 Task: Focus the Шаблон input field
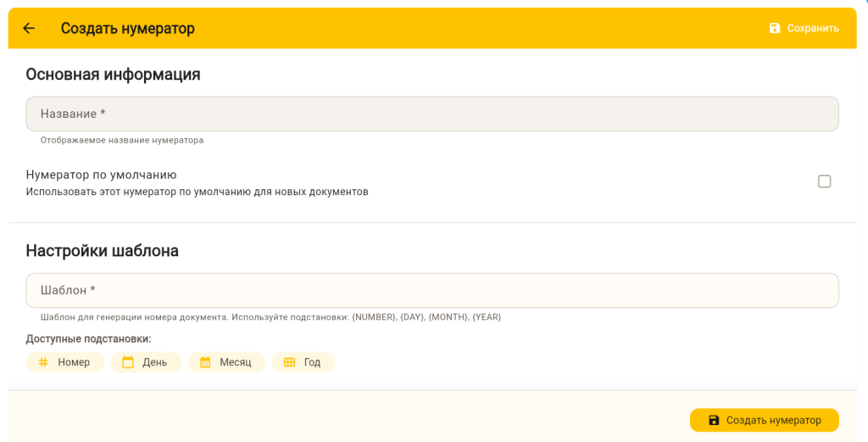432,290
